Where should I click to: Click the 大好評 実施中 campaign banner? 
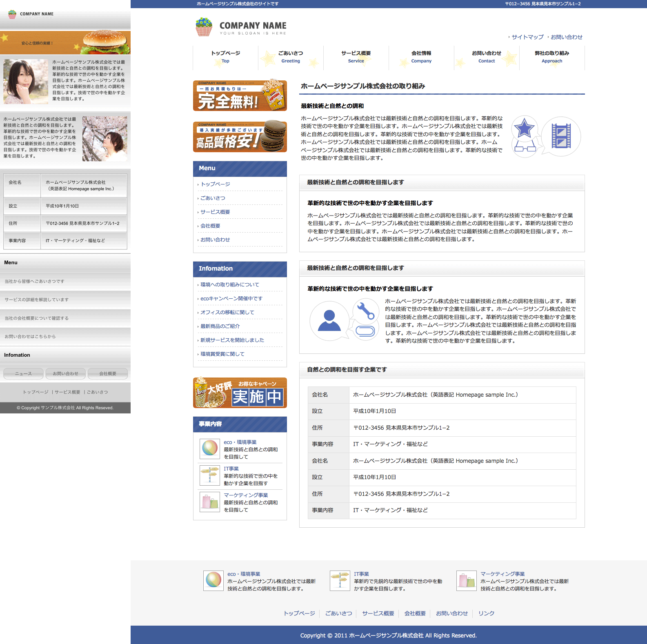pos(240,393)
